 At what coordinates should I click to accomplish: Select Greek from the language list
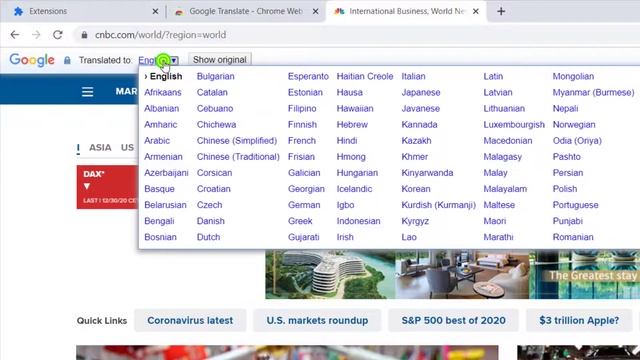(300, 221)
